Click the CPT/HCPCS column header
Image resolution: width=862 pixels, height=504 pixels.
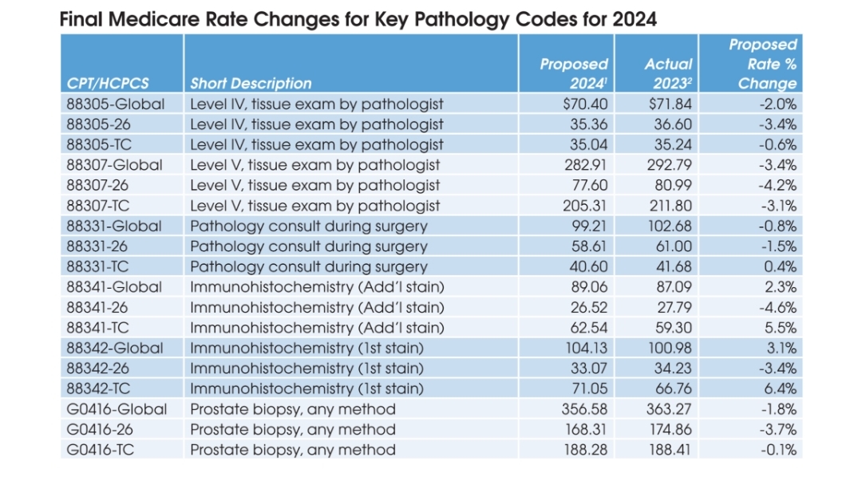(108, 84)
